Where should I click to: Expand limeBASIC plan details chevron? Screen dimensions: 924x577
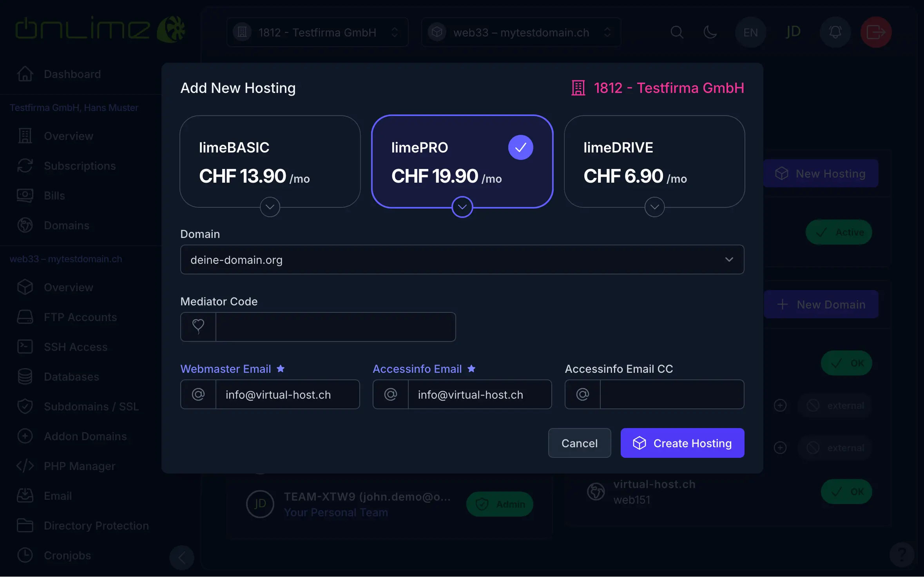point(270,207)
